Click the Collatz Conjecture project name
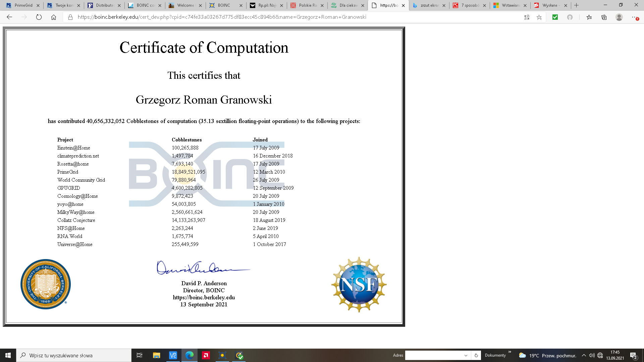This screenshot has height=362, width=644. tap(76, 220)
